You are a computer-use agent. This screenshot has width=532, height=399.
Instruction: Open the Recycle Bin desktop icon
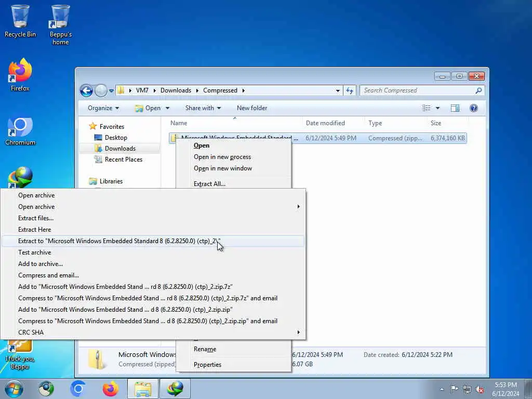[20, 21]
